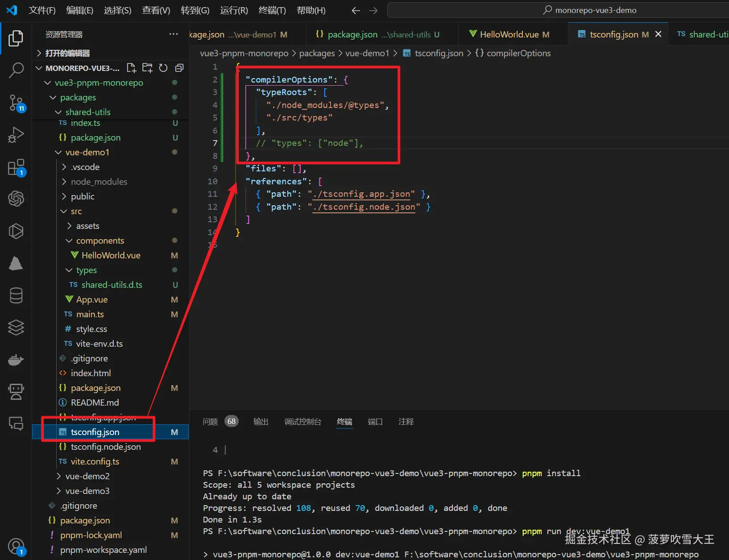Viewport: 729px width, 560px height.
Task: Refresh the explorer file tree
Action: [163, 68]
